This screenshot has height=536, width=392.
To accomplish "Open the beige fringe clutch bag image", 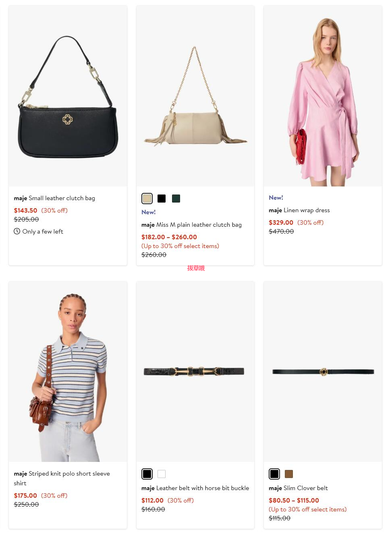I will [195, 96].
